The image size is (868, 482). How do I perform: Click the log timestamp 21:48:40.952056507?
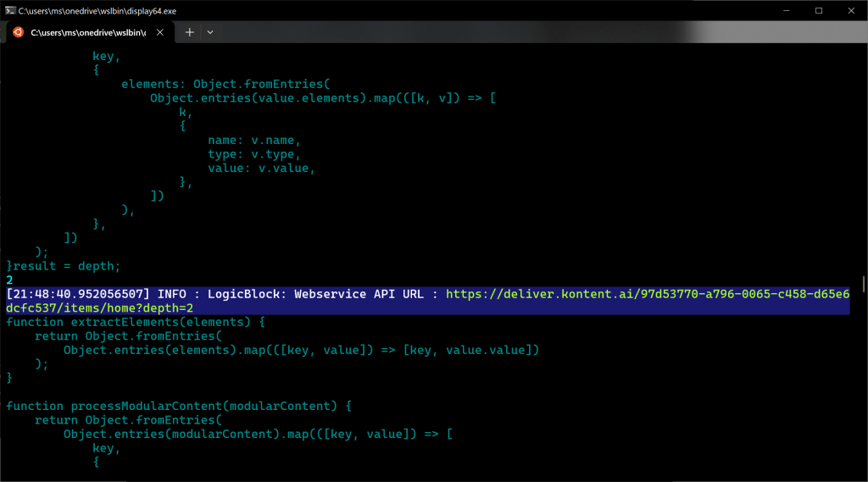[x=78, y=294]
